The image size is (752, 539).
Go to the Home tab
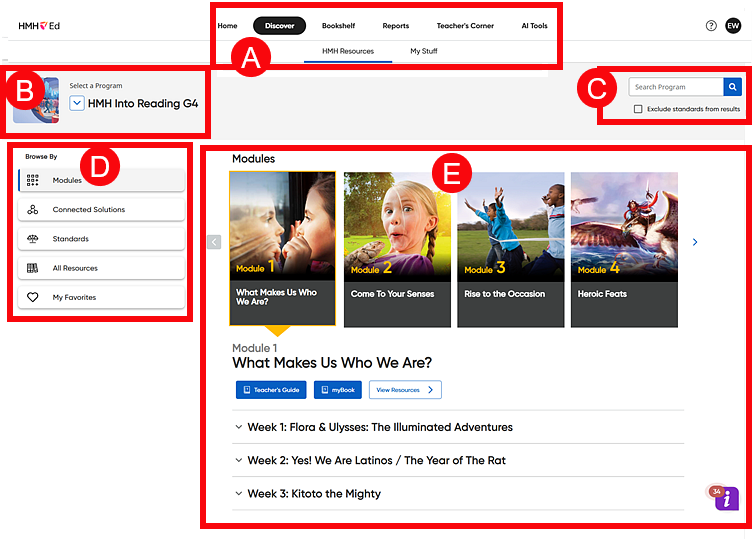(227, 26)
